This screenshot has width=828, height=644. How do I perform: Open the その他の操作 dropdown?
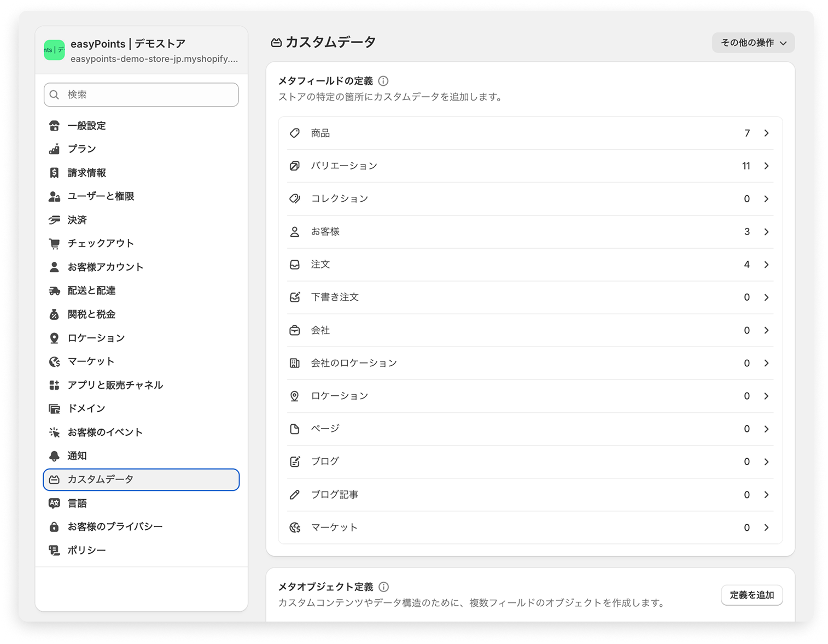tap(753, 43)
